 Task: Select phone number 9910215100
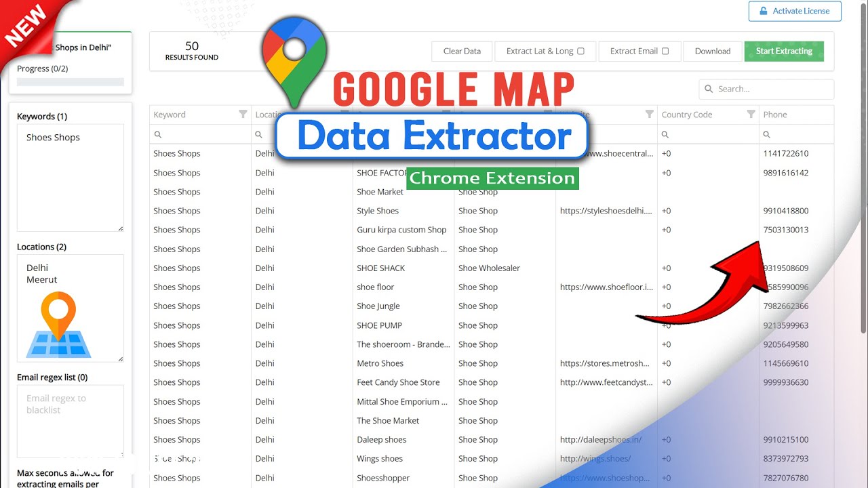coord(786,439)
